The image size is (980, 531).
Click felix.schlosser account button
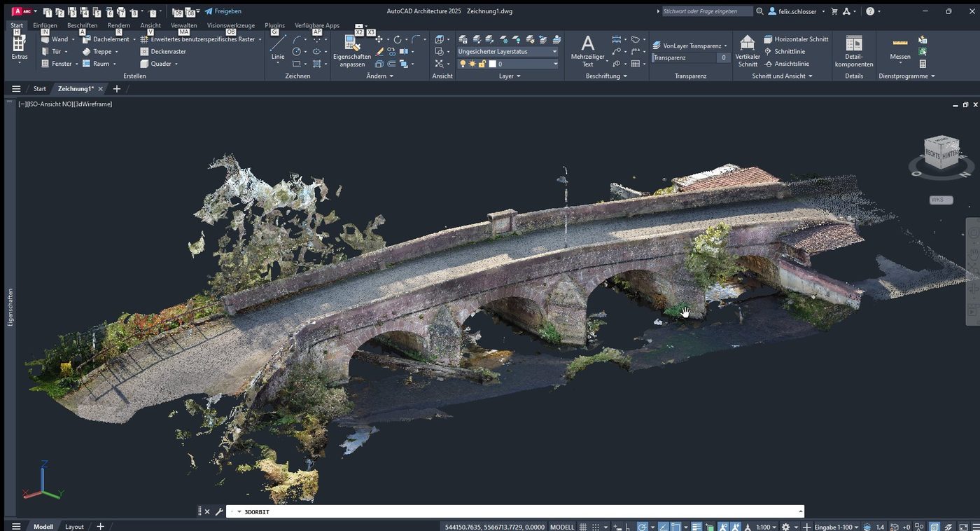tap(797, 11)
